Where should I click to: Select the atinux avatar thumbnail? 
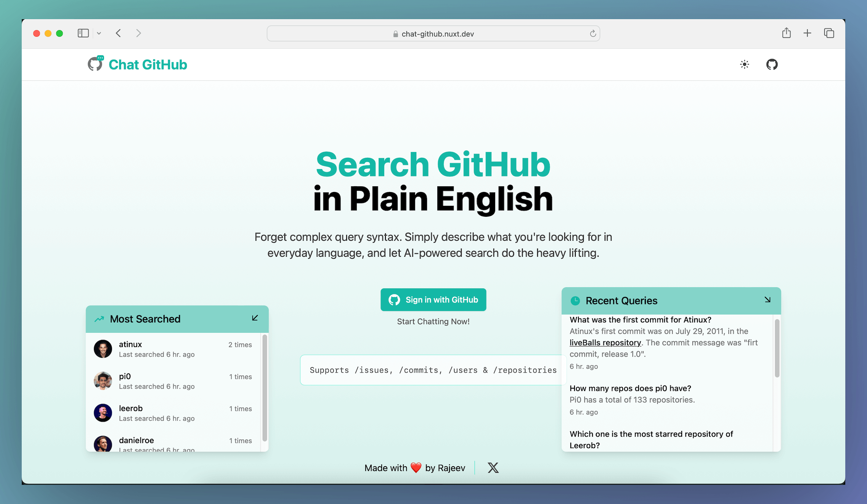(x=103, y=349)
